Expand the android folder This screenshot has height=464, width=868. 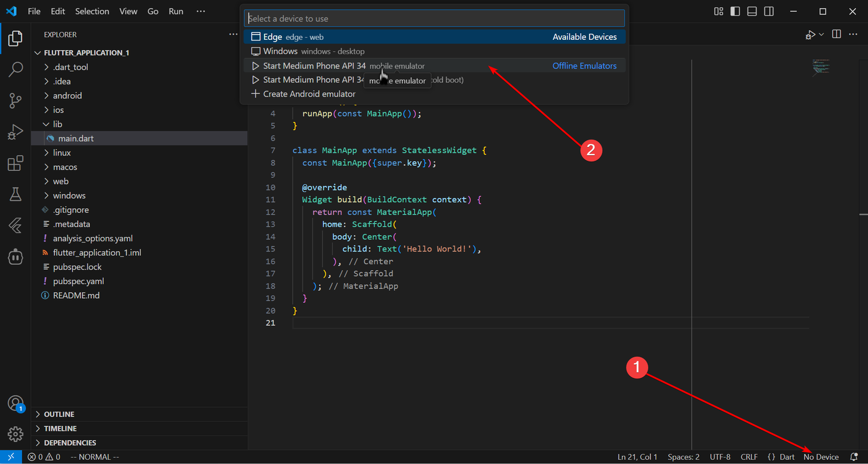[67, 95]
